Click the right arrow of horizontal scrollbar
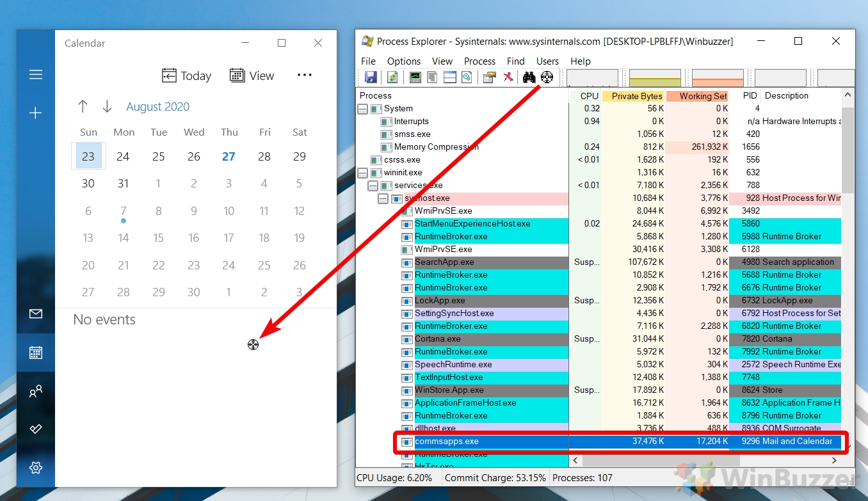 [834, 460]
